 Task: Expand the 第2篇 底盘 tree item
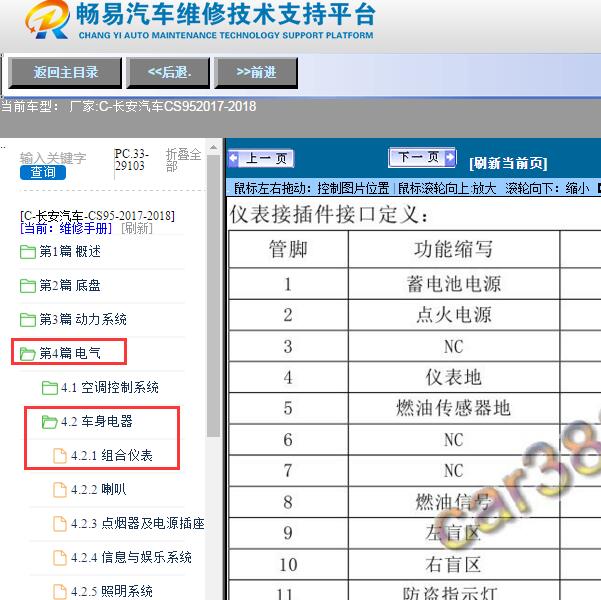pyautogui.click(x=70, y=286)
